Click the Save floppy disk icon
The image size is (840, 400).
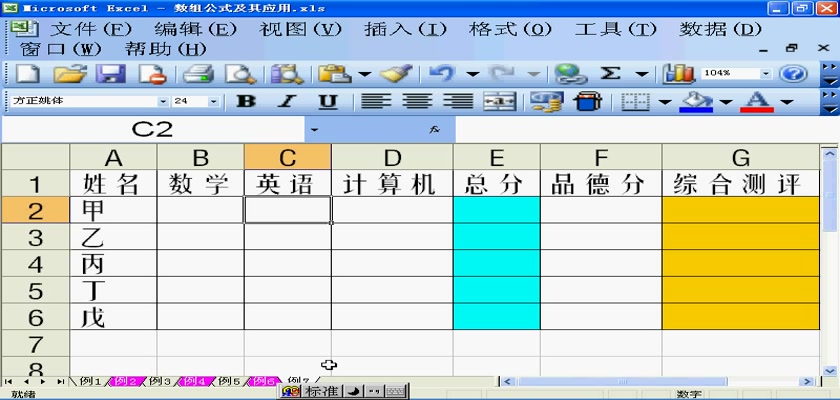click(110, 74)
